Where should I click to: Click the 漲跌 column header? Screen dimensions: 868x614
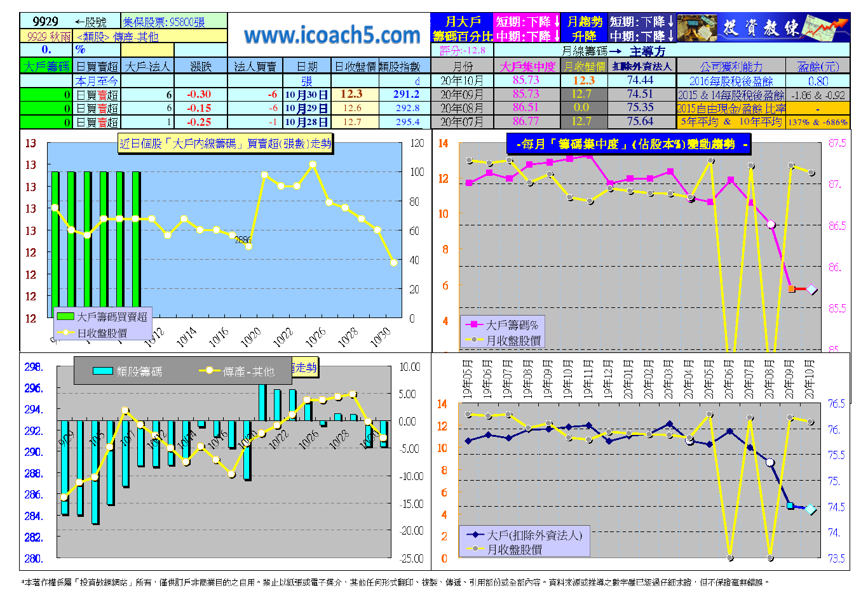[x=201, y=66]
